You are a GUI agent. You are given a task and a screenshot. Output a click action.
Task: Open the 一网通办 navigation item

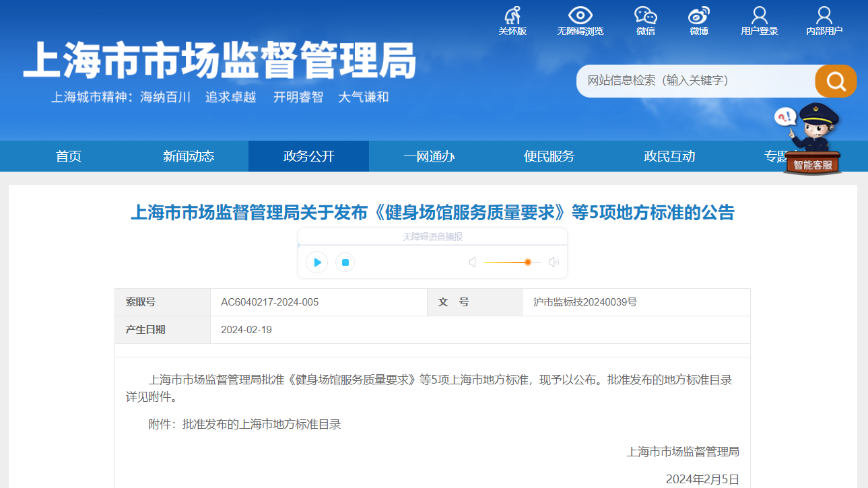[429, 156]
